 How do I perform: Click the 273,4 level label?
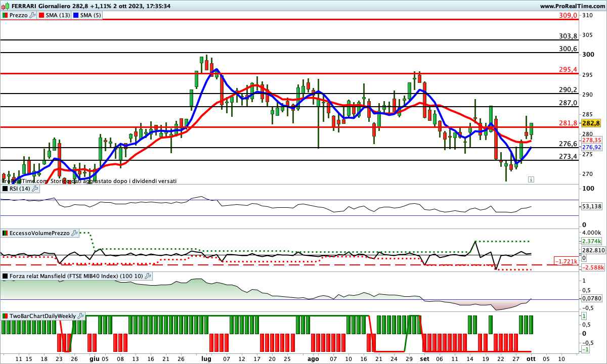coord(569,157)
